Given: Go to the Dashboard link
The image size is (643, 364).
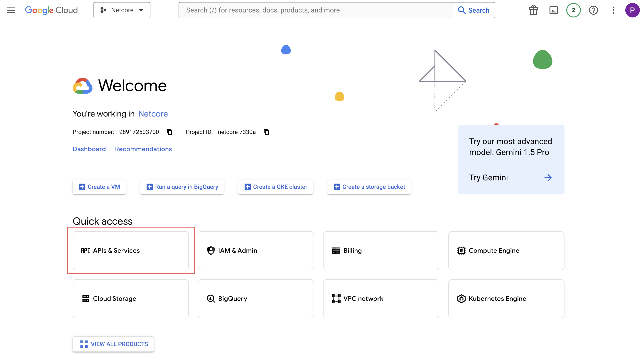Looking at the screenshot, I should point(89,149).
